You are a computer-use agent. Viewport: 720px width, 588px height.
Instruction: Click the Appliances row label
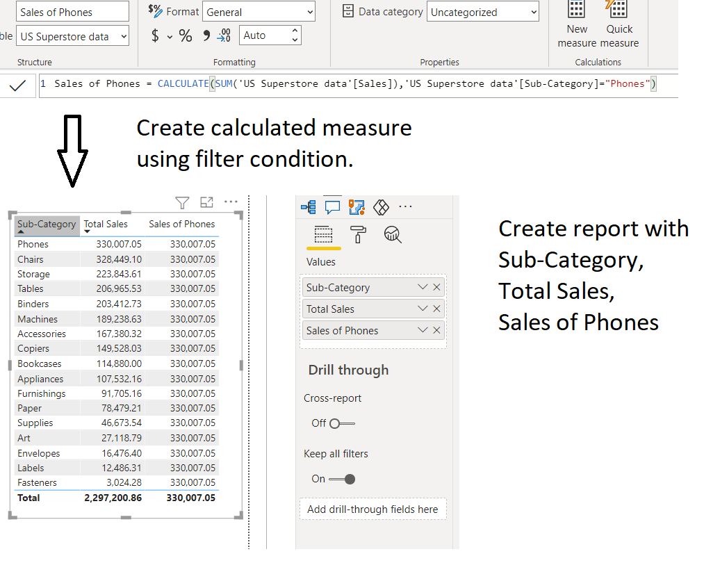tap(40, 379)
